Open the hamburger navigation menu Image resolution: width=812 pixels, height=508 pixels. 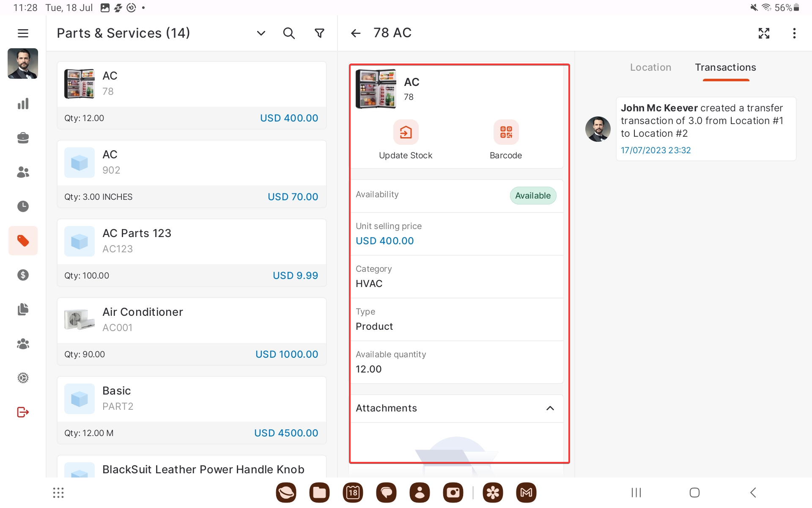(23, 33)
